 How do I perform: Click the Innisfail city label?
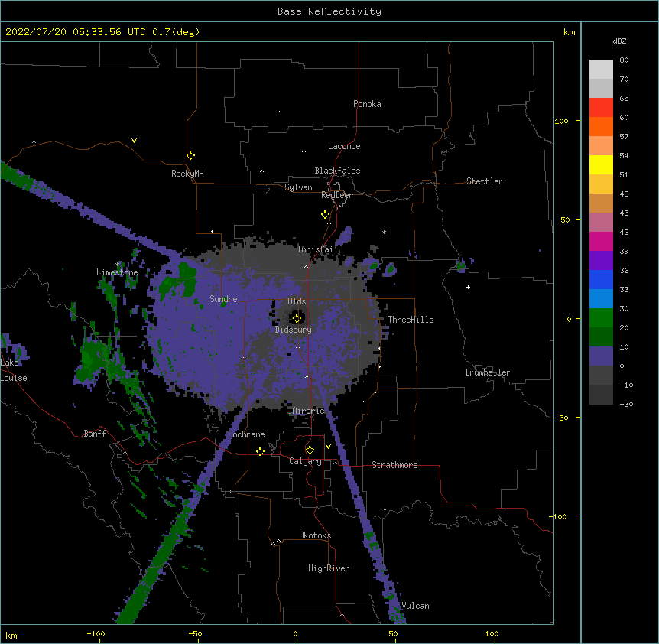pos(317,249)
